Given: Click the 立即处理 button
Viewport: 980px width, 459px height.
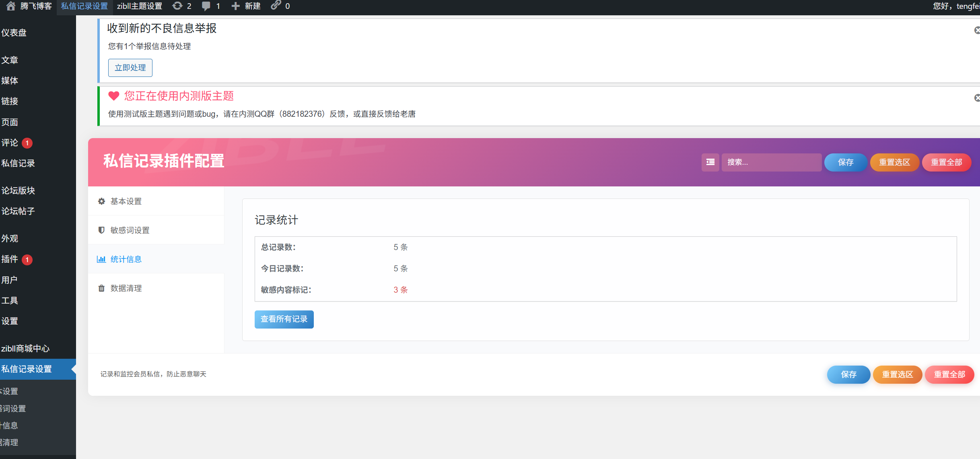Looking at the screenshot, I should point(130,67).
